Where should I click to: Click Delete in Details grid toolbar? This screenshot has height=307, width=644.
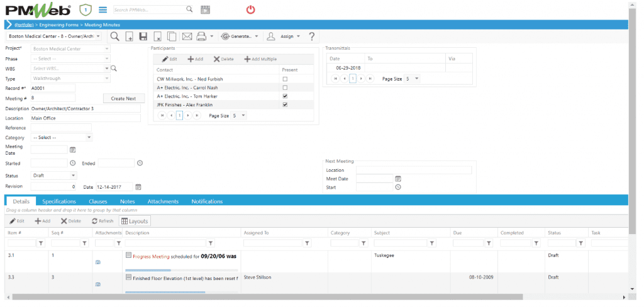click(x=70, y=221)
